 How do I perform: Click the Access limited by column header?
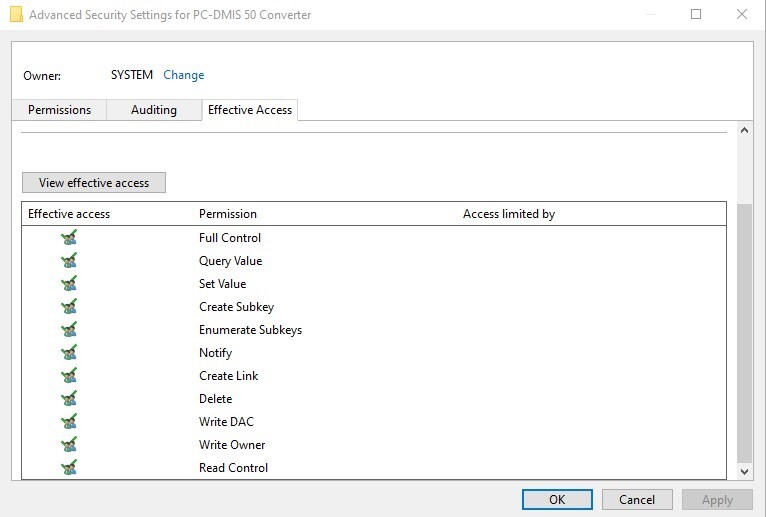click(x=509, y=214)
